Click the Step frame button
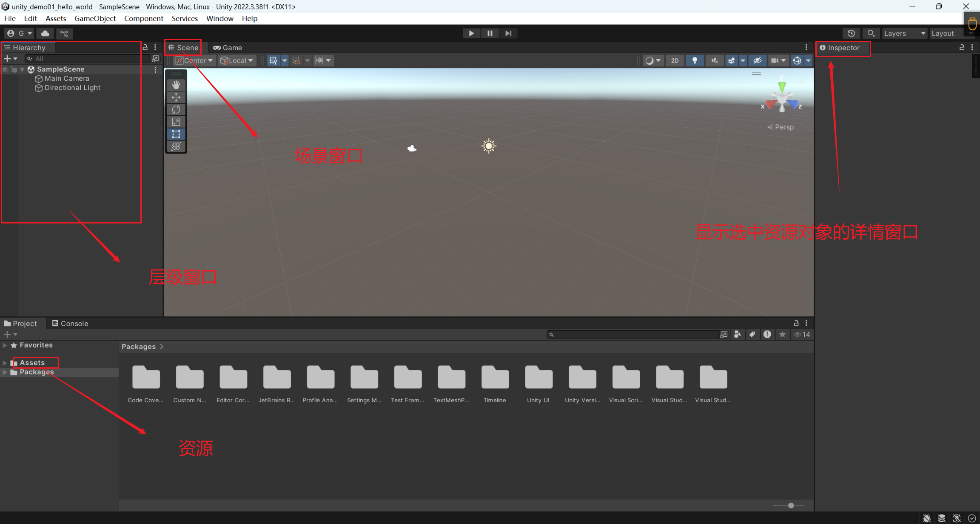This screenshot has height=524, width=980. (x=508, y=33)
